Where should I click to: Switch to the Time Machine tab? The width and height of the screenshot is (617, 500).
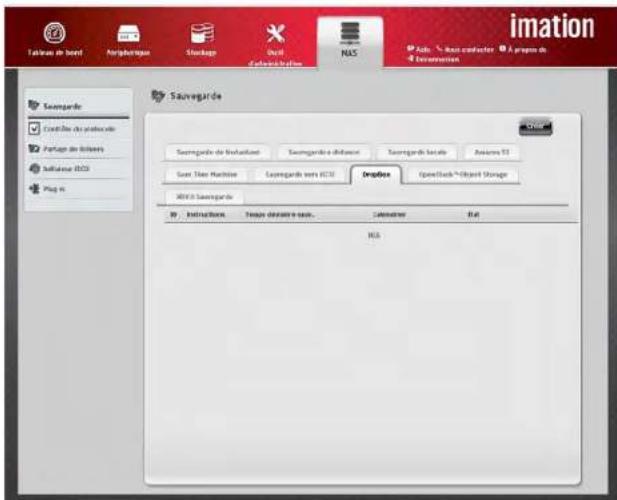[207, 174]
